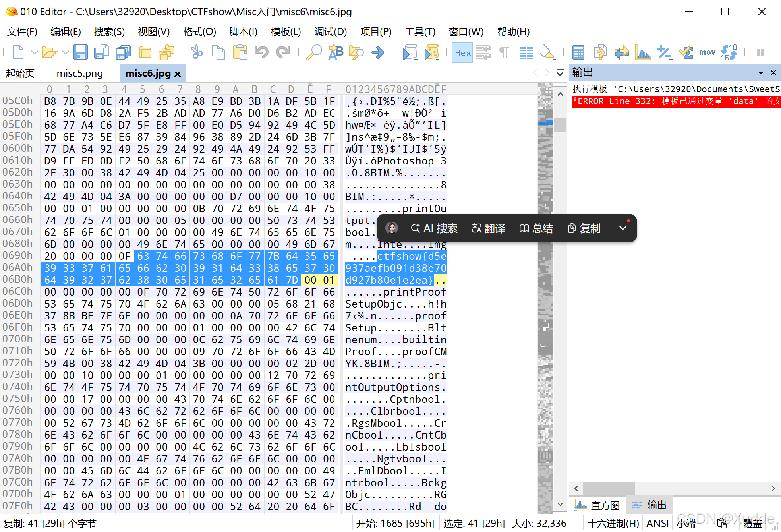The image size is (781, 532).
Task: Click the 复制 button in floating bar
Action: tap(583, 228)
